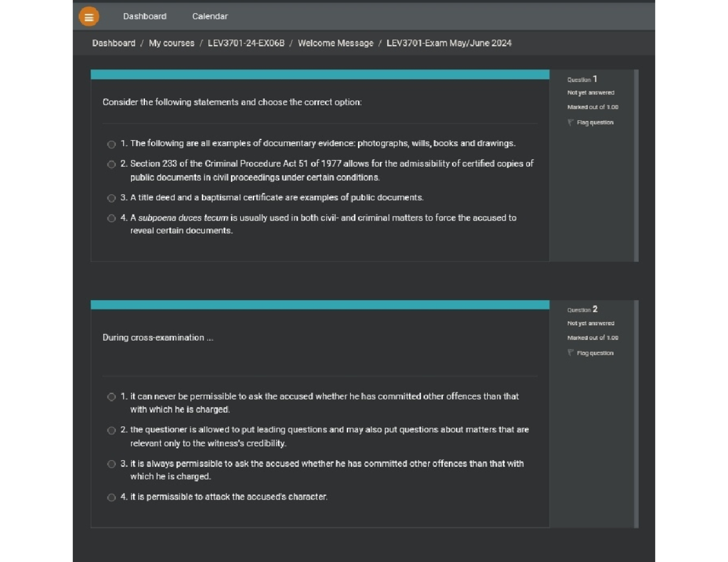The width and height of the screenshot is (728, 562).
Task: Select 'it can never be permissible' option
Action: pyautogui.click(x=112, y=397)
